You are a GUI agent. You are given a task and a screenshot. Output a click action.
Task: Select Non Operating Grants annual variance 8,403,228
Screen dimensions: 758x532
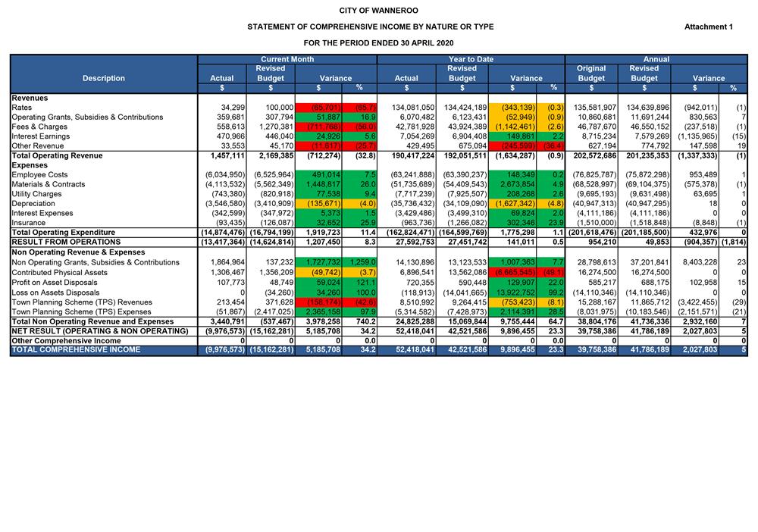click(x=700, y=262)
